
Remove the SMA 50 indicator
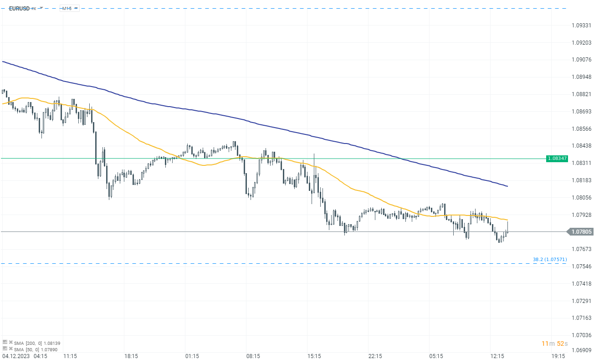coord(10,349)
